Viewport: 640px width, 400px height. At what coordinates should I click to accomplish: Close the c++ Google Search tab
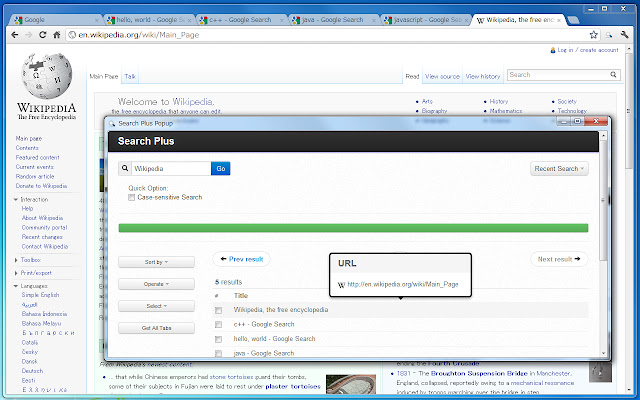click(x=282, y=20)
